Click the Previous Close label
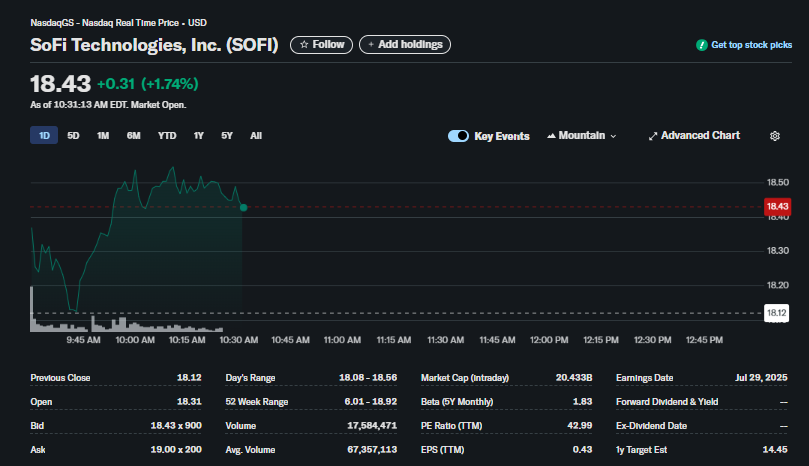 [x=60, y=378]
